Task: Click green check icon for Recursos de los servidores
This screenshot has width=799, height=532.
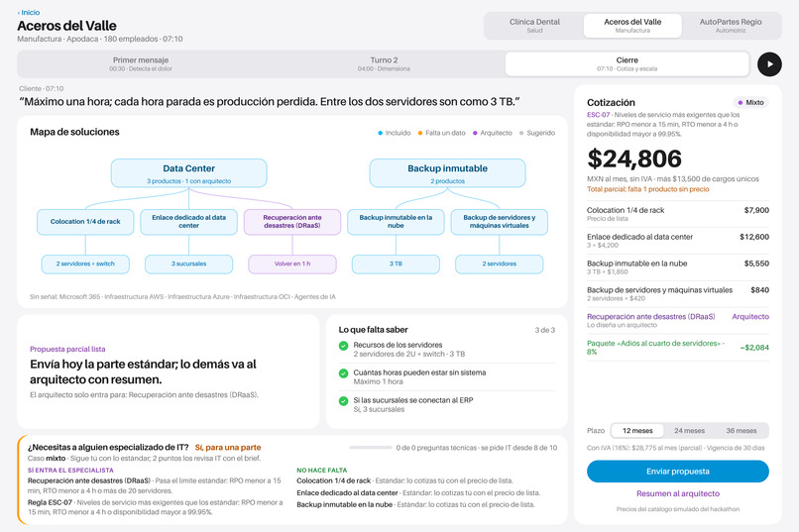Action: [x=343, y=346]
